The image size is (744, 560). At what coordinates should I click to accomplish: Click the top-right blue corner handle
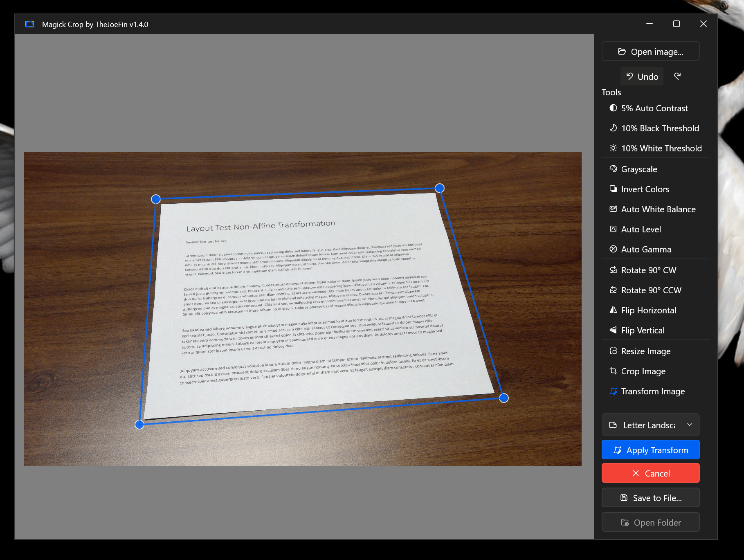click(x=440, y=188)
